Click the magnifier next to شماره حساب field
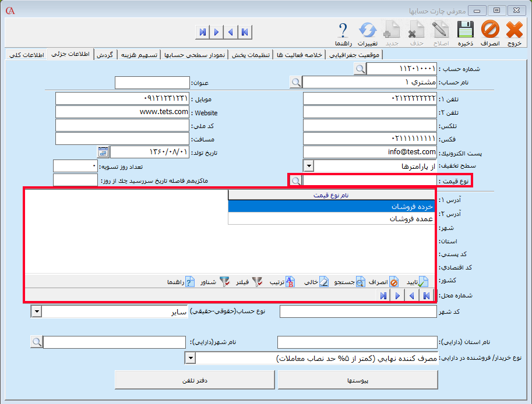The image size is (532, 404). click(x=360, y=68)
